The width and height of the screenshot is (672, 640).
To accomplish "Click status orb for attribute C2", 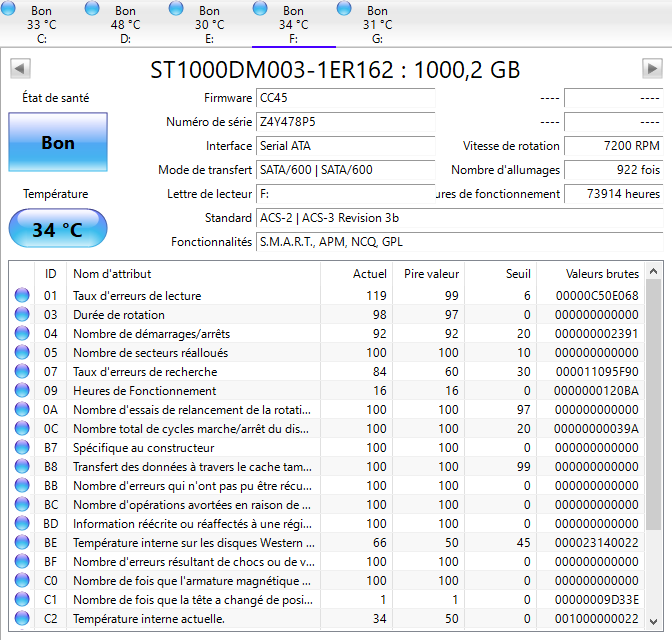I will pyautogui.click(x=22, y=618).
